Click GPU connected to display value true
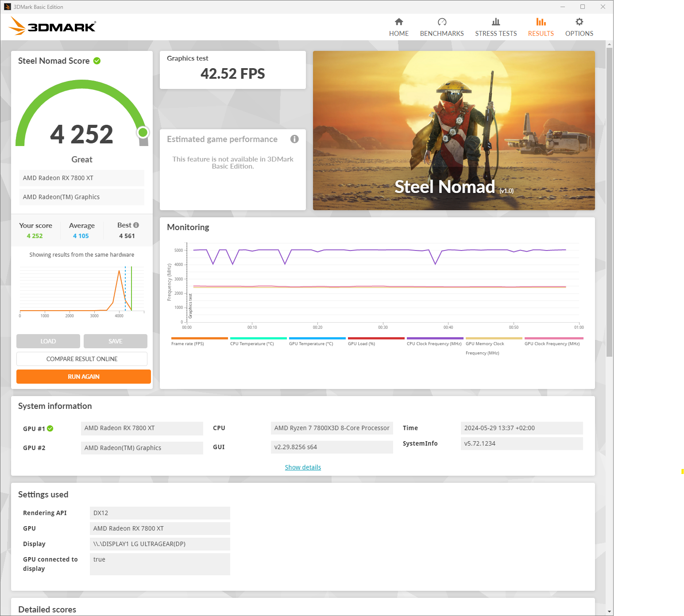 pyautogui.click(x=160, y=564)
